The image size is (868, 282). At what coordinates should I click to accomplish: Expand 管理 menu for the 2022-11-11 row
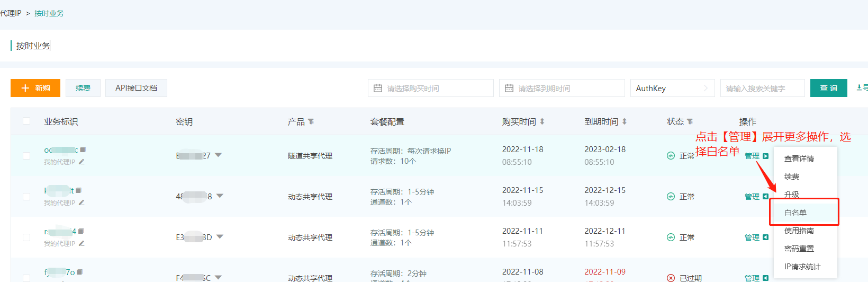pos(756,237)
